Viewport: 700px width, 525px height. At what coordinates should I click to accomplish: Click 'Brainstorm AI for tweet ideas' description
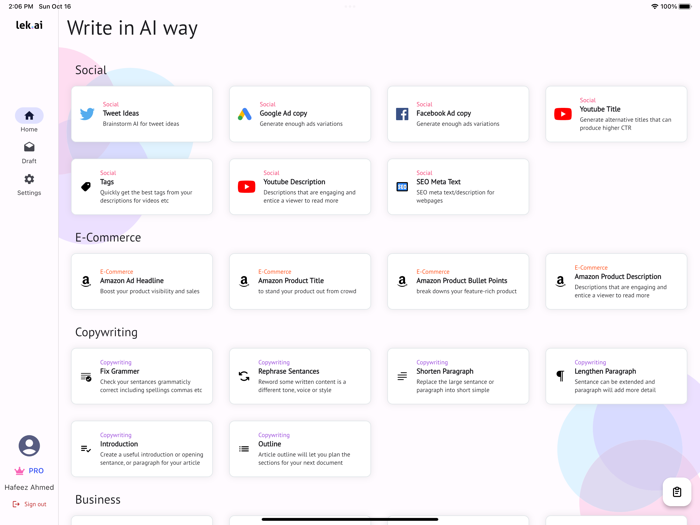141,124
